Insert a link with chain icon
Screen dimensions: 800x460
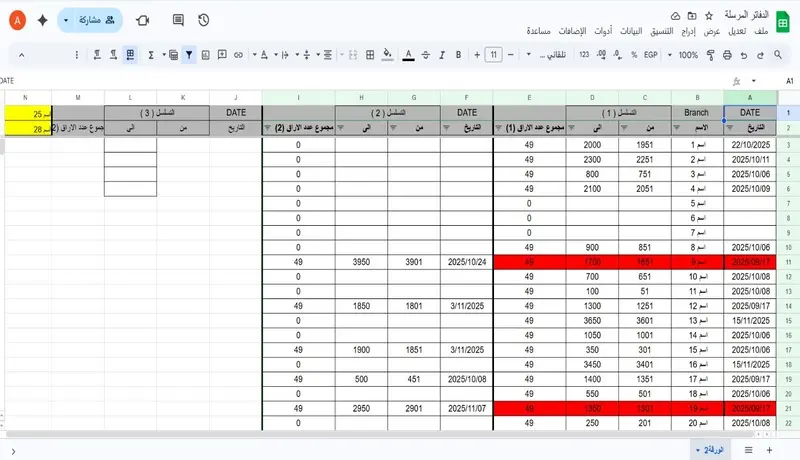tap(238, 55)
